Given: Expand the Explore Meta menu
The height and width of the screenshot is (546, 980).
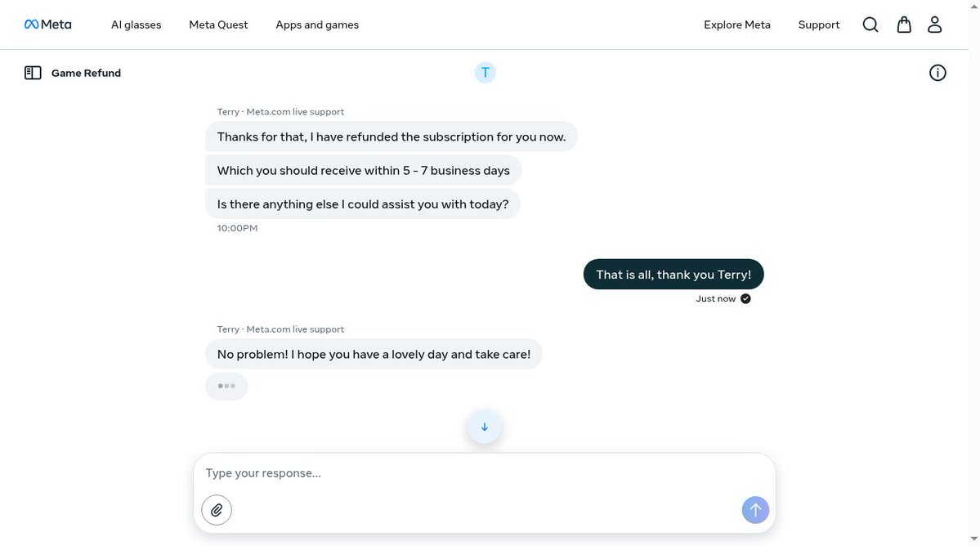Looking at the screenshot, I should [x=737, y=25].
